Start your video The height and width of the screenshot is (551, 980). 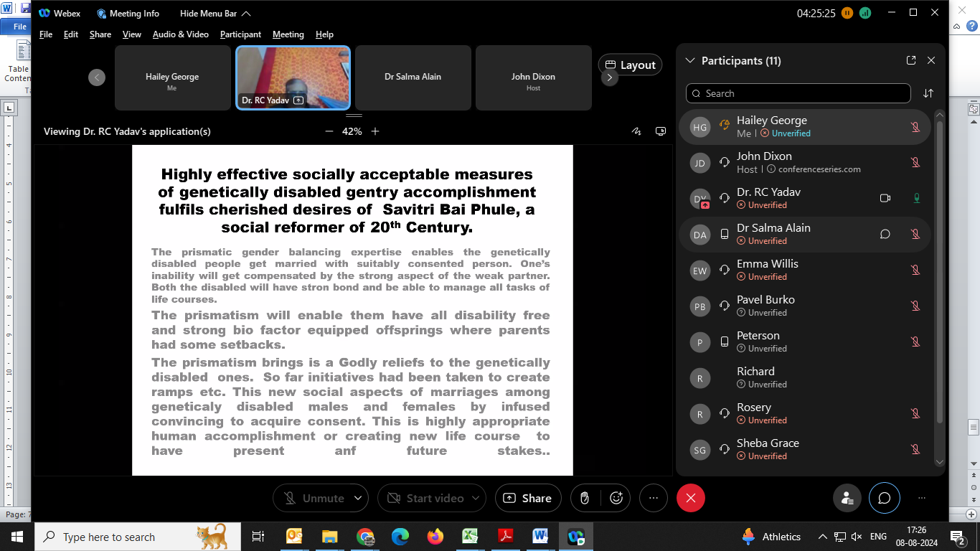click(426, 498)
